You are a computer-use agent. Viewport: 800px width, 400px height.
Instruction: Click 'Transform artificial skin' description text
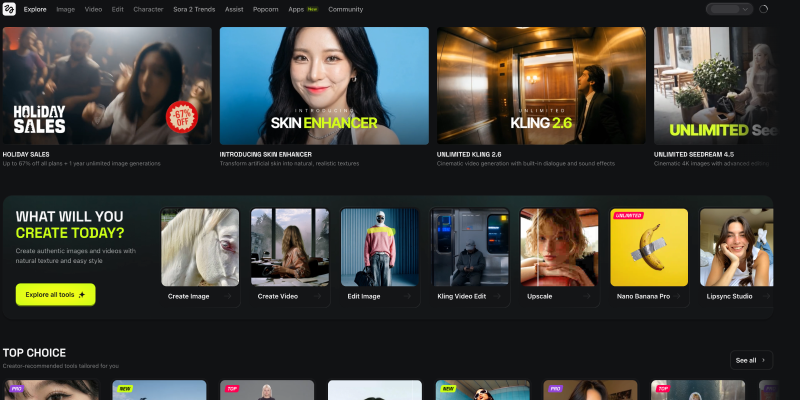point(289,164)
